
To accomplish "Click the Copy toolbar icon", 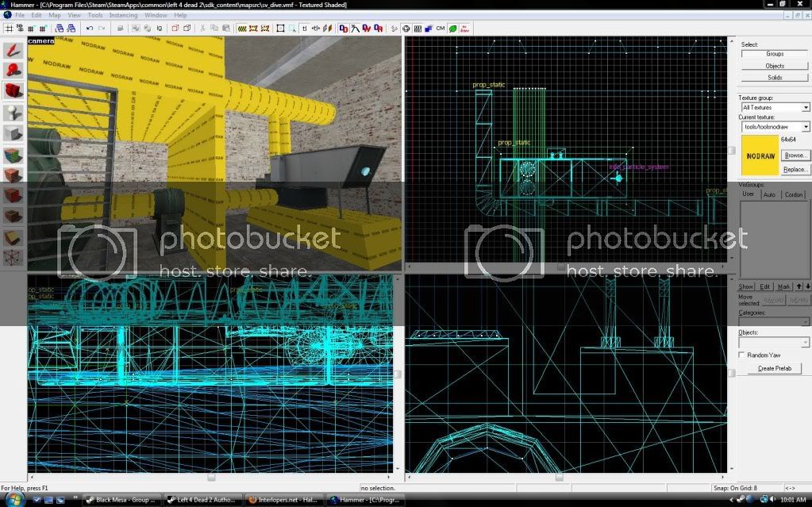I will point(214,29).
